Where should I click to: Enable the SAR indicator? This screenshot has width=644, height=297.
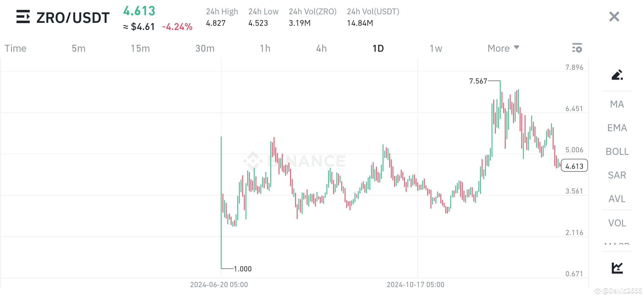click(616, 175)
